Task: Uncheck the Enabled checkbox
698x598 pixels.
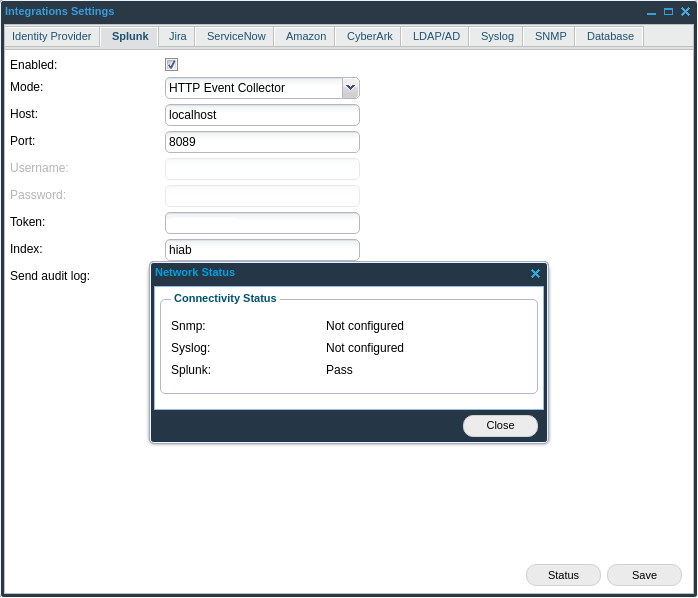Action: point(171,65)
